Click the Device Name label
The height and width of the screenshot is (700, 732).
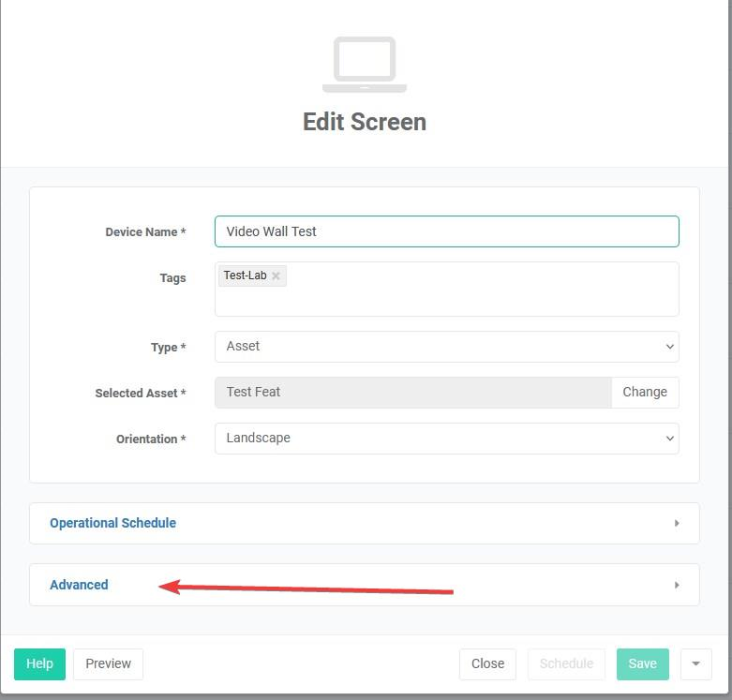point(145,232)
